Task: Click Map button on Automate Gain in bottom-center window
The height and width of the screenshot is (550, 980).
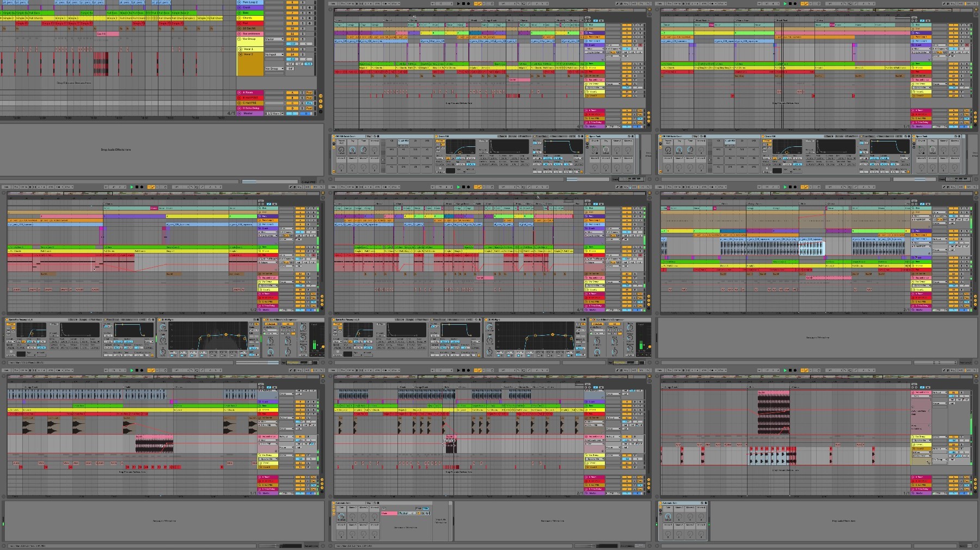Action: click(x=369, y=503)
